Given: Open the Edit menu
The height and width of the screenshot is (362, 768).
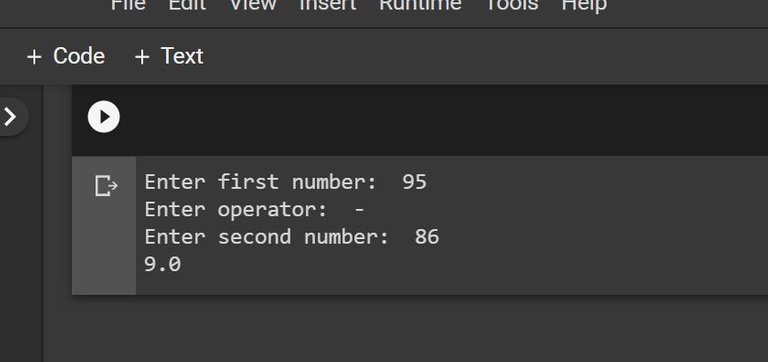Looking at the screenshot, I should [188, 5].
